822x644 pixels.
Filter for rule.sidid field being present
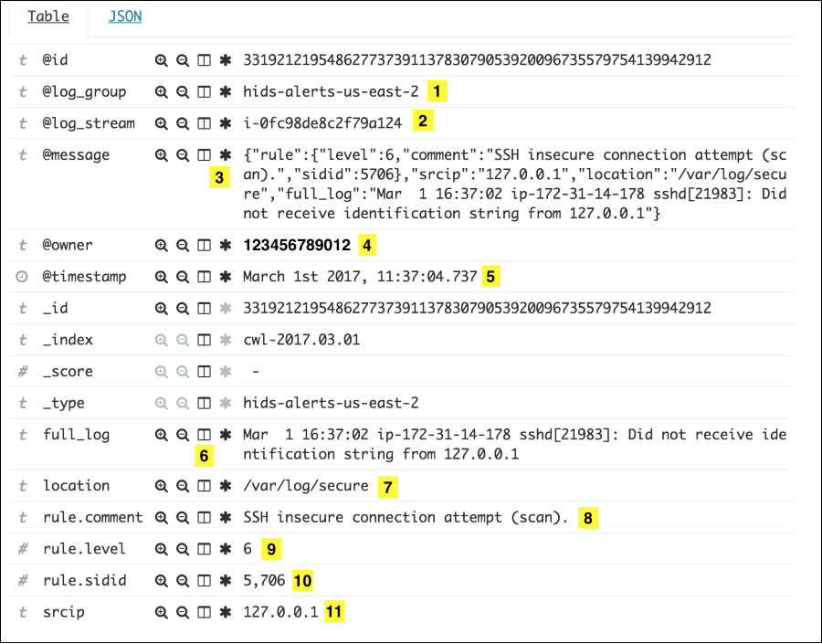pos(225,580)
